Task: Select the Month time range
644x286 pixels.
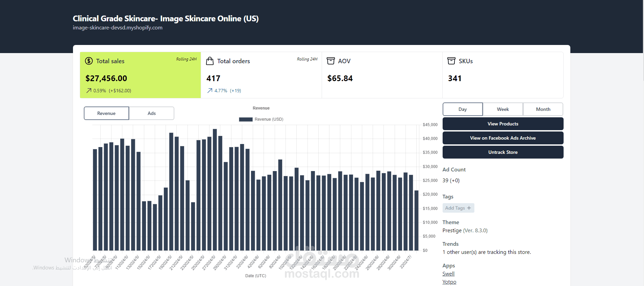Action: [x=543, y=109]
